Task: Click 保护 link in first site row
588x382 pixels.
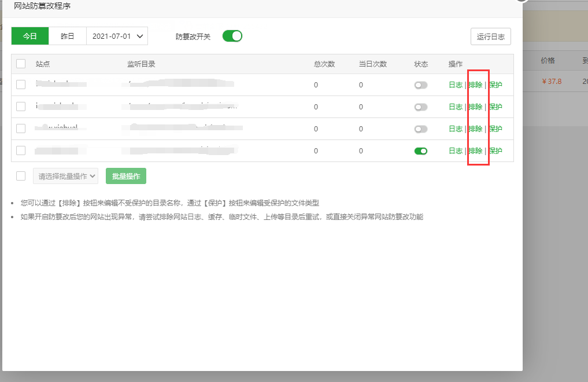Action: pos(495,85)
